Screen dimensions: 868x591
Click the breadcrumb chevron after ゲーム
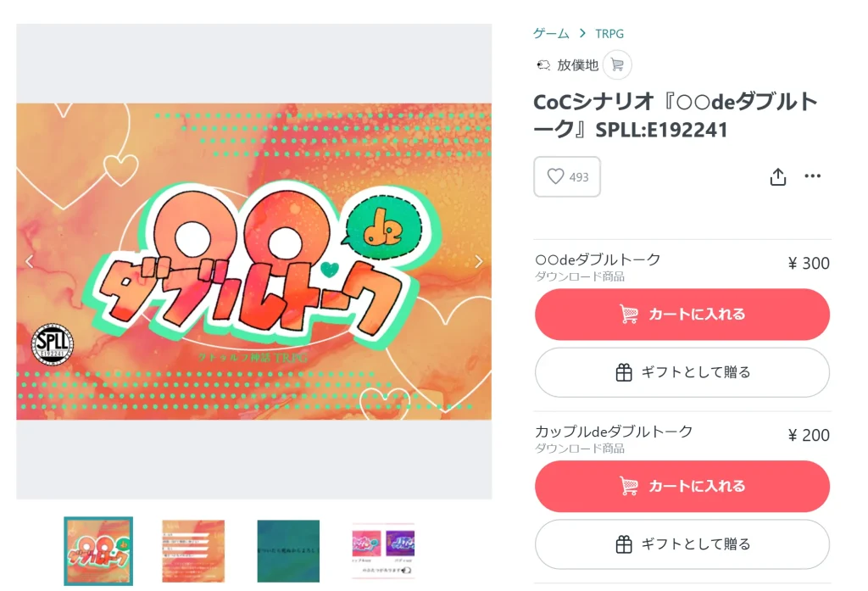coord(582,34)
